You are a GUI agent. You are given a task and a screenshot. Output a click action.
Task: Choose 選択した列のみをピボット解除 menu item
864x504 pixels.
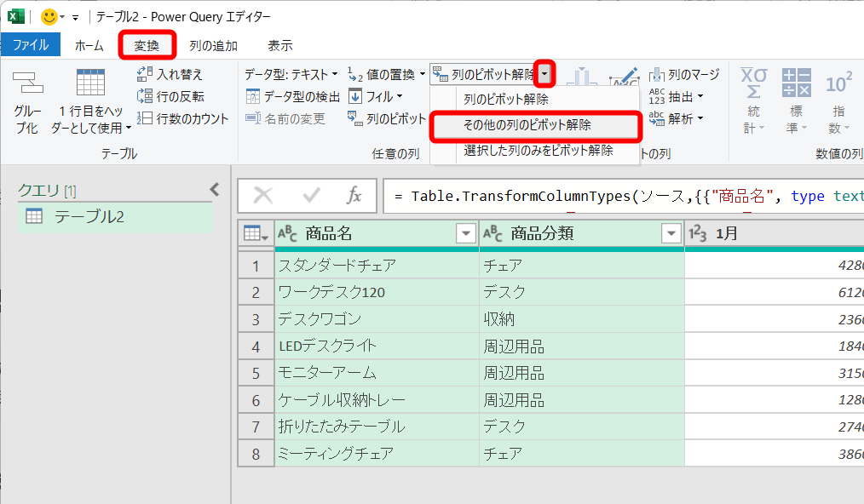[x=538, y=151]
